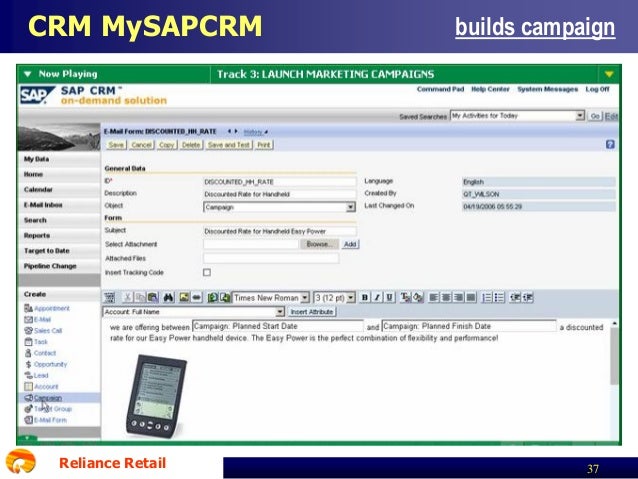This screenshot has height=479, width=638.
Task: Click the Browse... button
Action: coord(319,244)
